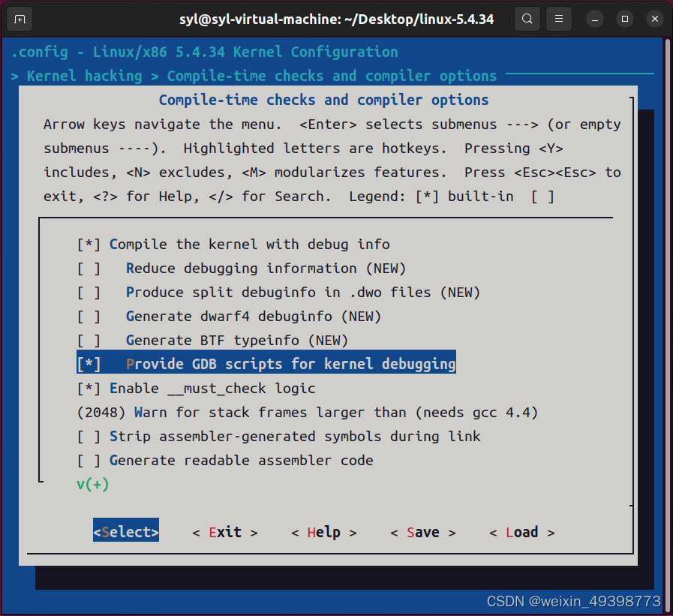Click the terminal title text syl@syl-virtual-machine
This screenshot has width=673, height=616.
(336, 20)
